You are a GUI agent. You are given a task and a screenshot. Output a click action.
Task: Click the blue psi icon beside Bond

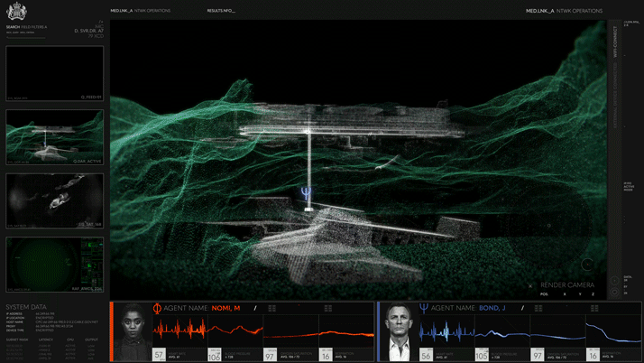click(x=423, y=308)
